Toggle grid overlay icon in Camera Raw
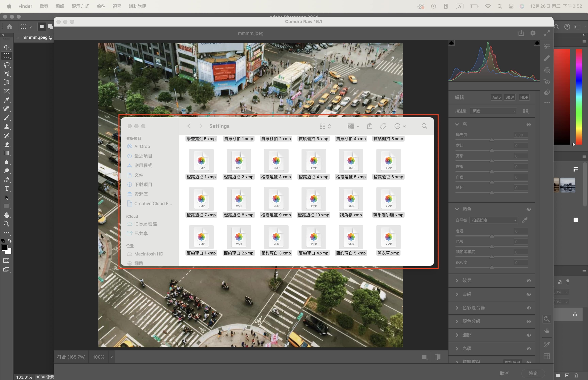 (547, 356)
